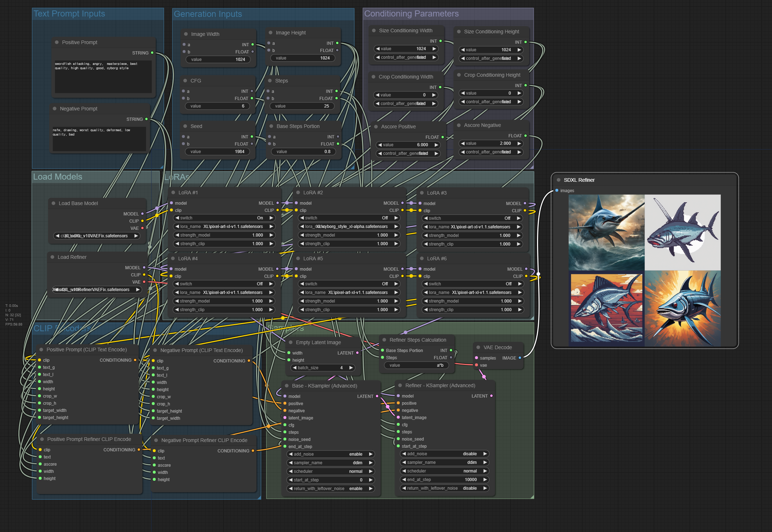Viewport: 772px width, 532px height.
Task: Click the Empty Latent Image collapse dot
Action: click(x=291, y=342)
